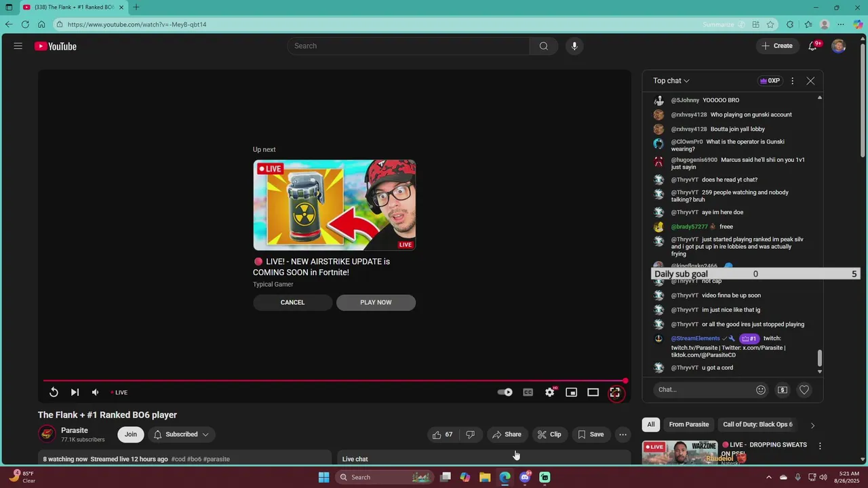Select Call of Duty: Black Ops 6 chip
The image size is (868, 488).
click(x=757, y=424)
